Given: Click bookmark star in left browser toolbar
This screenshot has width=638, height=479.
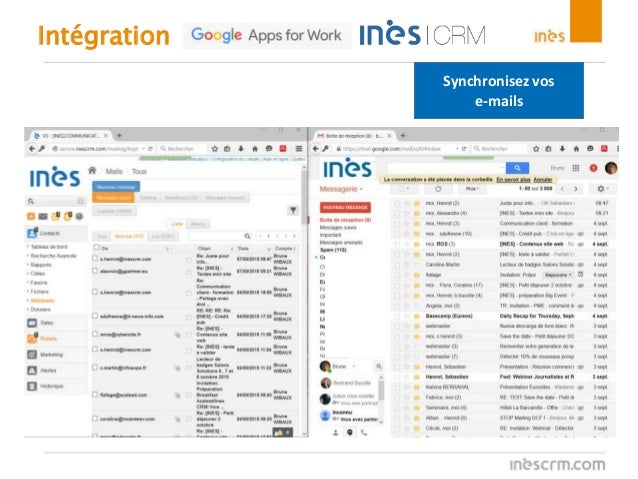Looking at the screenshot, I should pos(215,149).
